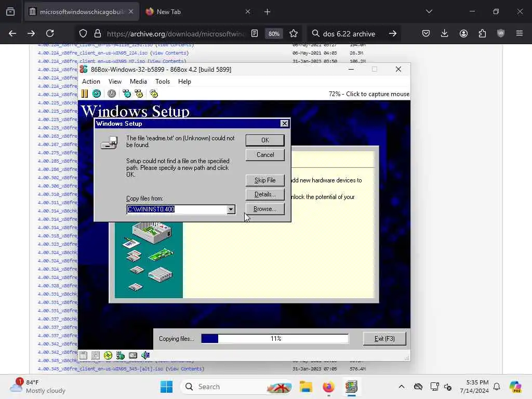Click the Firefox View icon at top left
The image size is (532, 399).
10,12
